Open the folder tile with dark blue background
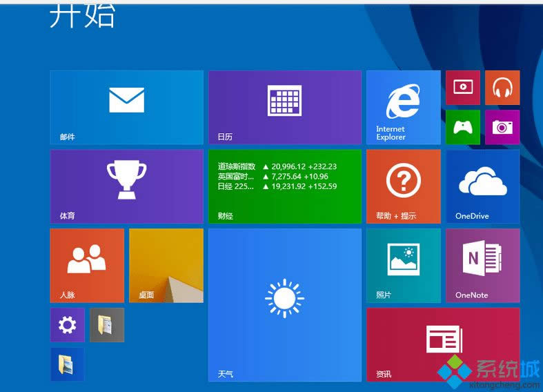The width and height of the screenshot is (543, 392). pos(67,364)
